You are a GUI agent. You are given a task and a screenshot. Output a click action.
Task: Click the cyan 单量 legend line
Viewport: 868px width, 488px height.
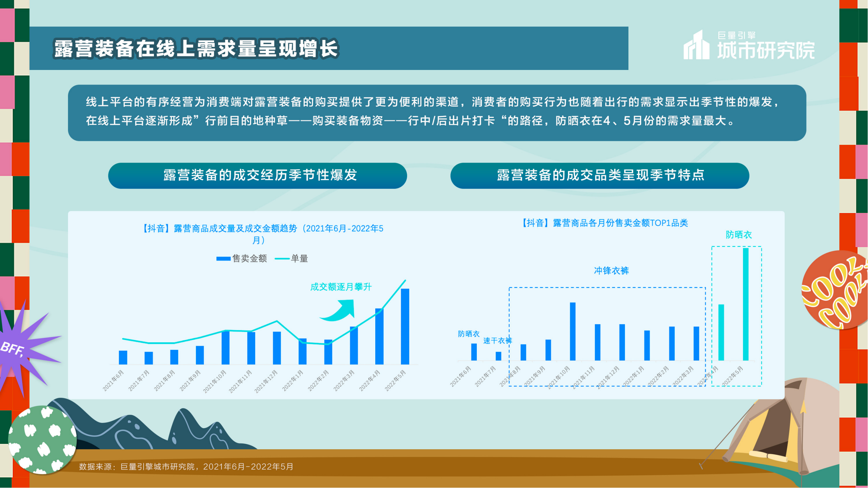point(282,259)
